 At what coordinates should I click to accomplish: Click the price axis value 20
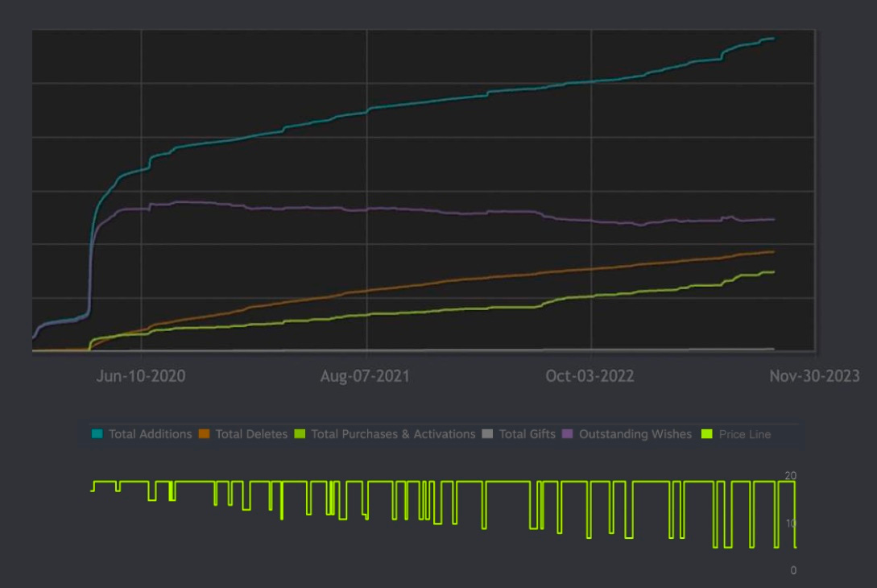790,475
